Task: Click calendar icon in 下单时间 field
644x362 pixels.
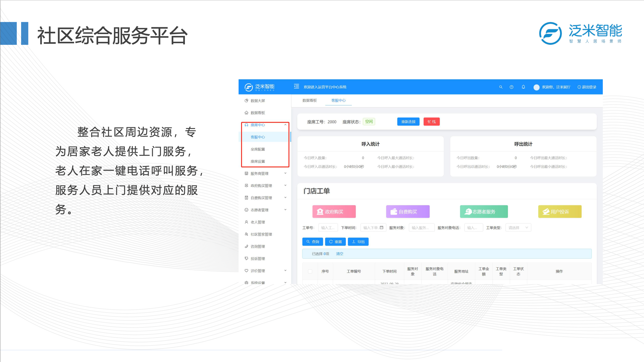Action: point(381,228)
